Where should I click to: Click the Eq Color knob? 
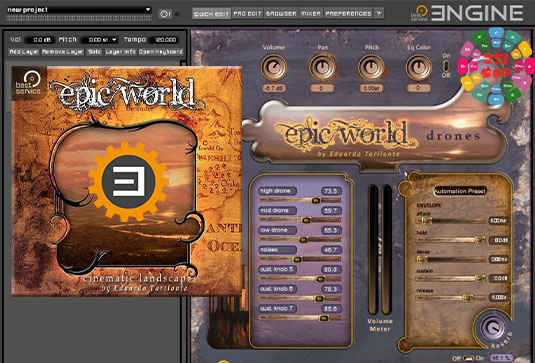point(419,67)
